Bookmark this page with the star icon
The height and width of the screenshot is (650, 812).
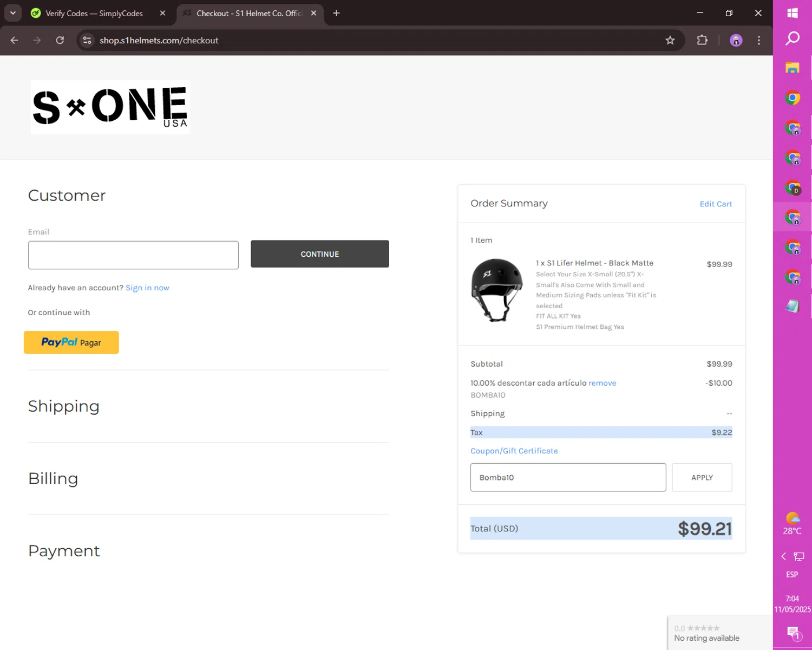[x=670, y=40]
